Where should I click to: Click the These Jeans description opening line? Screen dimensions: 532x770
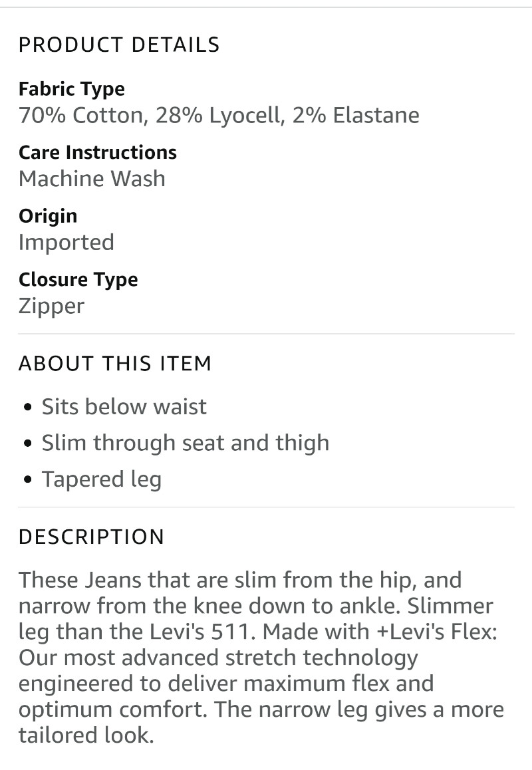pos(240,580)
